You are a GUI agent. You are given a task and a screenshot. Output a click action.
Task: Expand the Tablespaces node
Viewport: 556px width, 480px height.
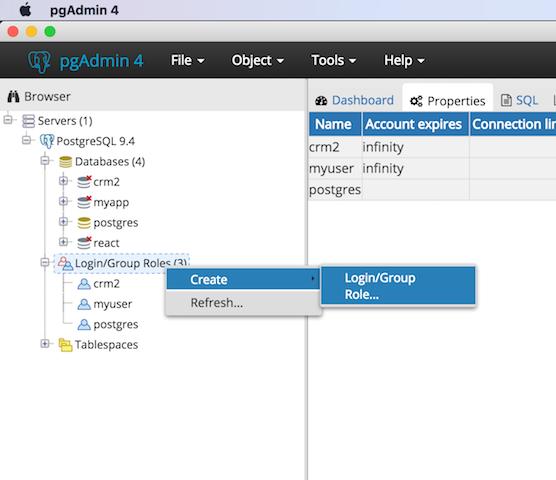(45, 344)
